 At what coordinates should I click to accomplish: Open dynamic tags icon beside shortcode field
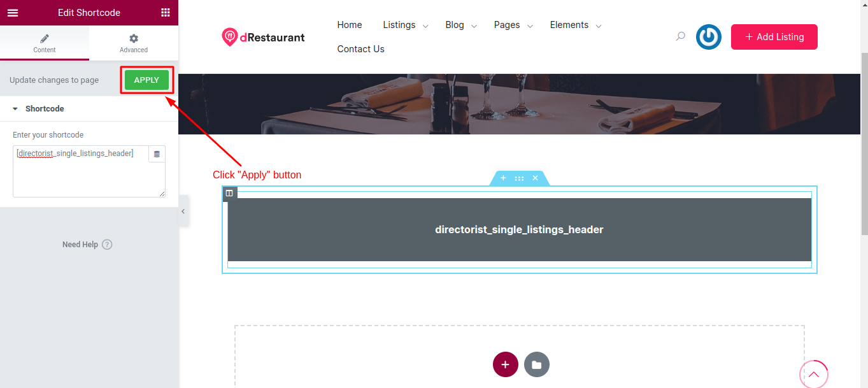157,154
